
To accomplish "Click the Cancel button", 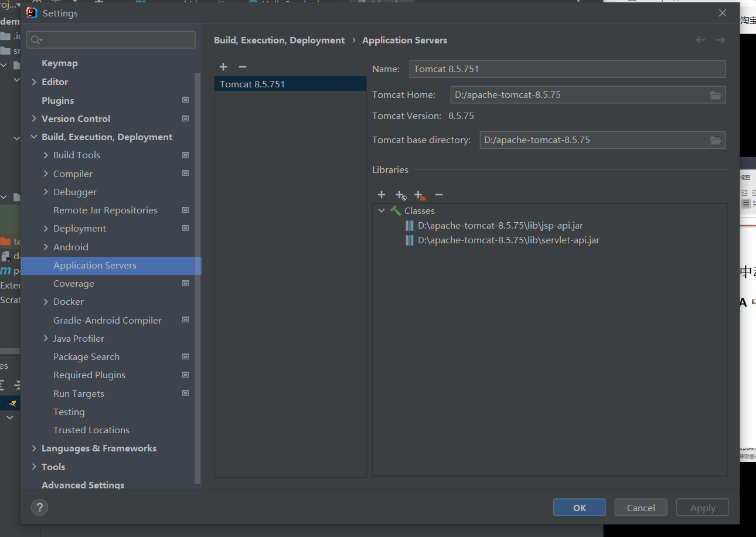I will click(641, 508).
